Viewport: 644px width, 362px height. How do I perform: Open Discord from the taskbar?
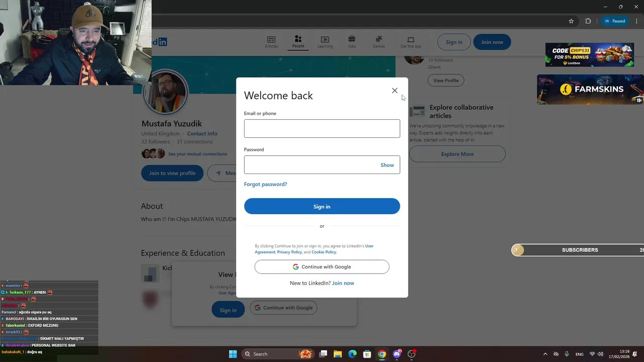tap(397, 354)
